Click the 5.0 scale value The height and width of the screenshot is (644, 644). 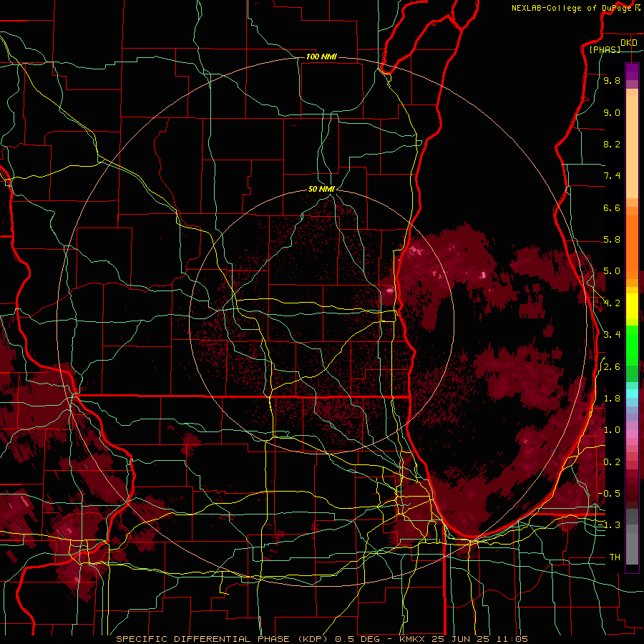[x=612, y=271]
